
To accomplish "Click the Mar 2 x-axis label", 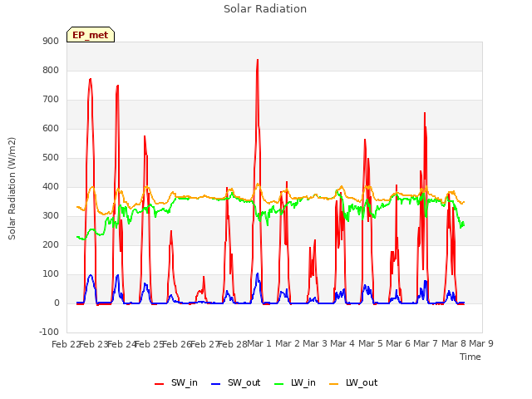I will (287, 343).
